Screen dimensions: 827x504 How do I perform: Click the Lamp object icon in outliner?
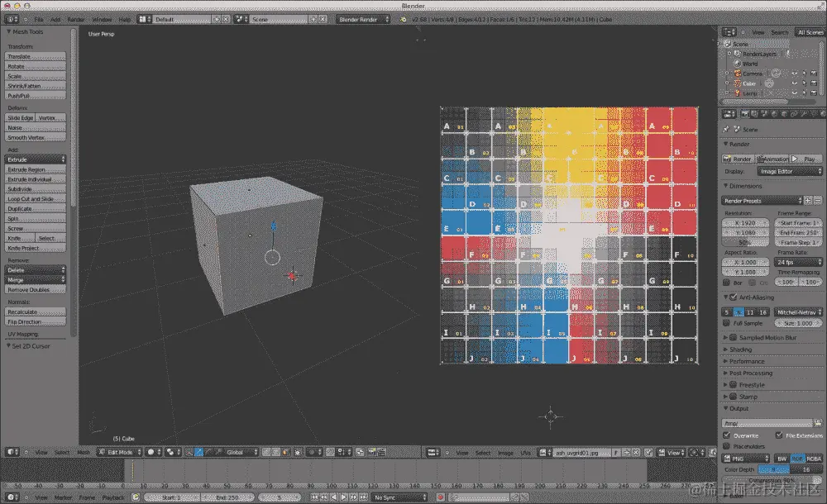click(x=738, y=93)
